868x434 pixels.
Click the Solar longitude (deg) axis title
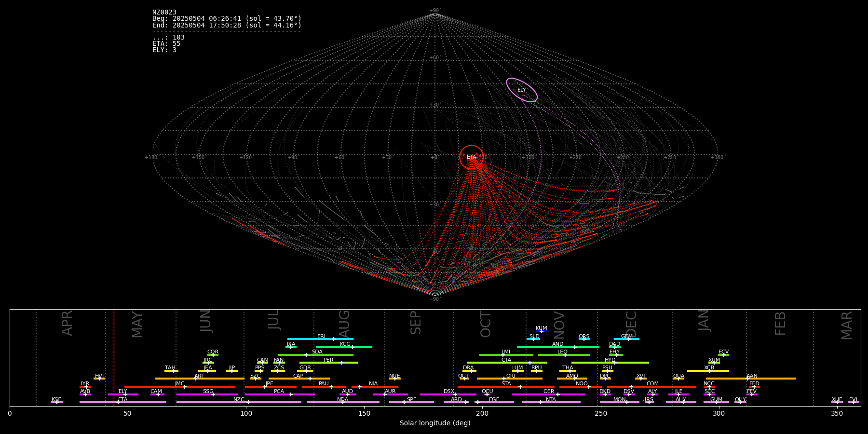[x=435, y=423]
